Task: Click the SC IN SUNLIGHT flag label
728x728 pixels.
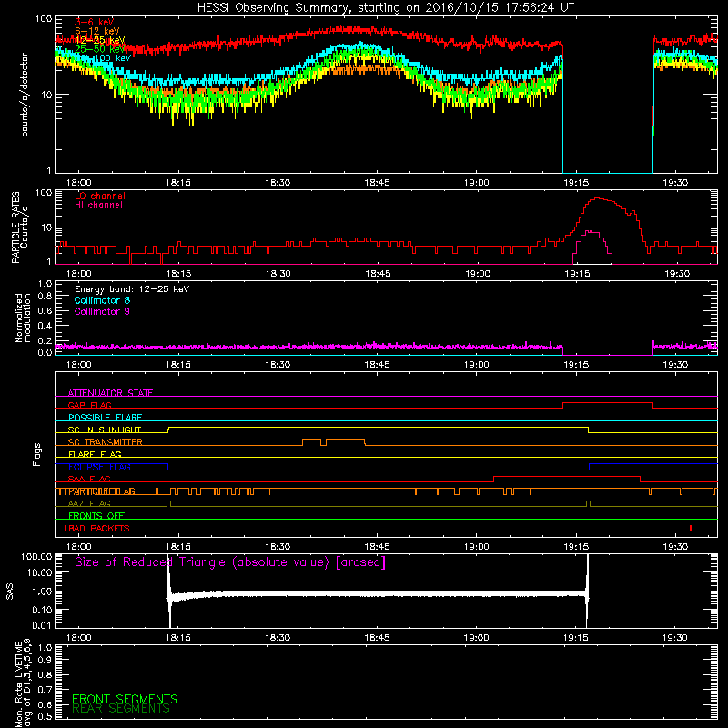Action: tap(105, 430)
